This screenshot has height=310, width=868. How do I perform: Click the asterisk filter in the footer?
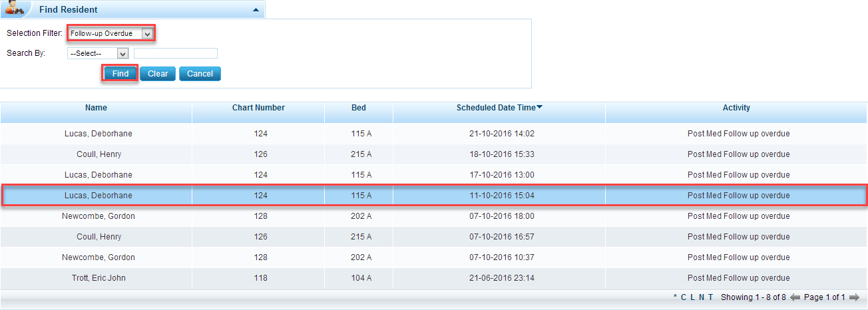675,297
